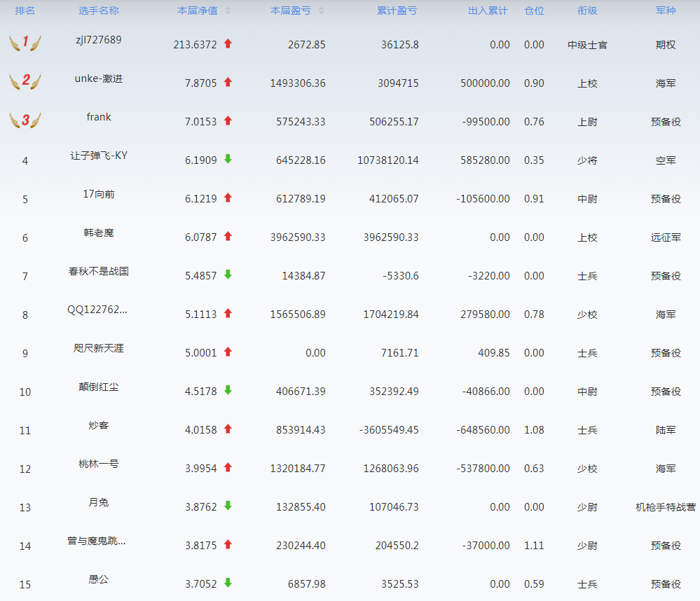
Task: Open player 桃林一号
Action: 99,464
